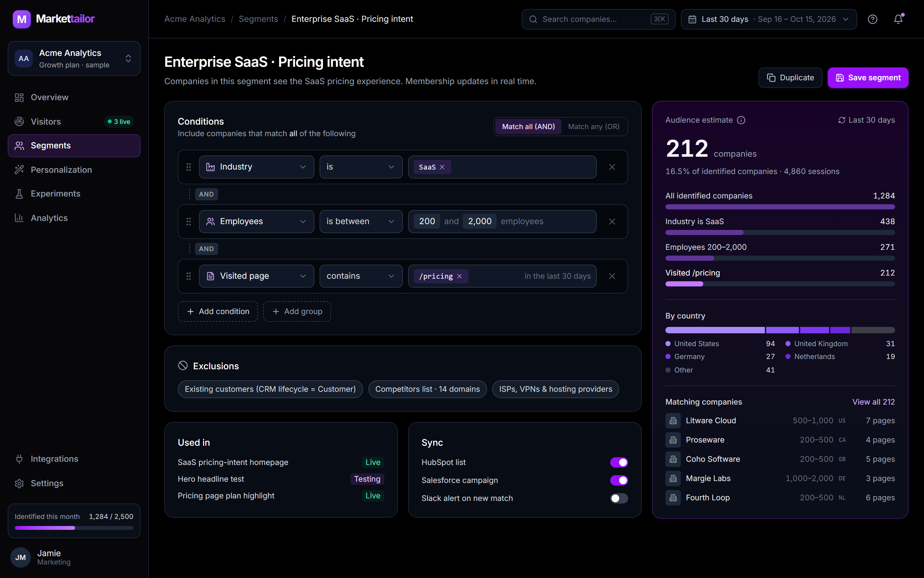Expand the Last 30 days date range picker
This screenshot has height=578, width=924.
point(769,19)
